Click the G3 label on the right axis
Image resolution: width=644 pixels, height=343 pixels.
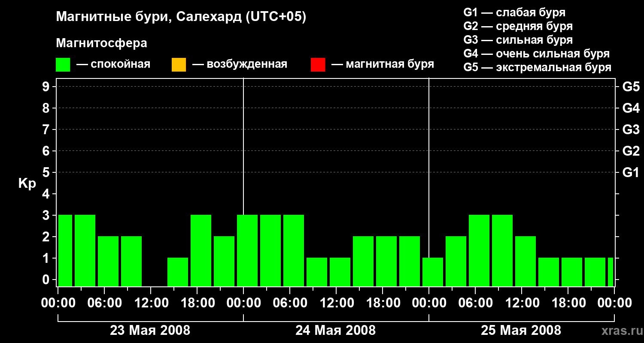point(631,130)
